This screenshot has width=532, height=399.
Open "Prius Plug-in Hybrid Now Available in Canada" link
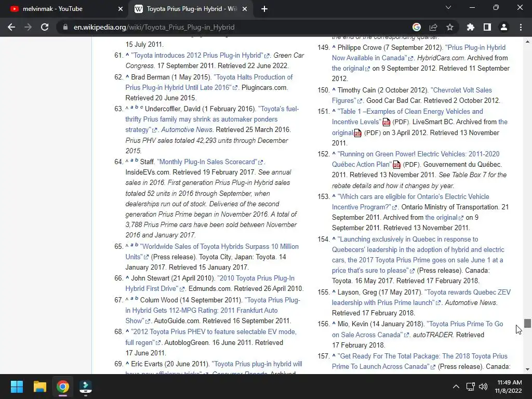pos(419,52)
